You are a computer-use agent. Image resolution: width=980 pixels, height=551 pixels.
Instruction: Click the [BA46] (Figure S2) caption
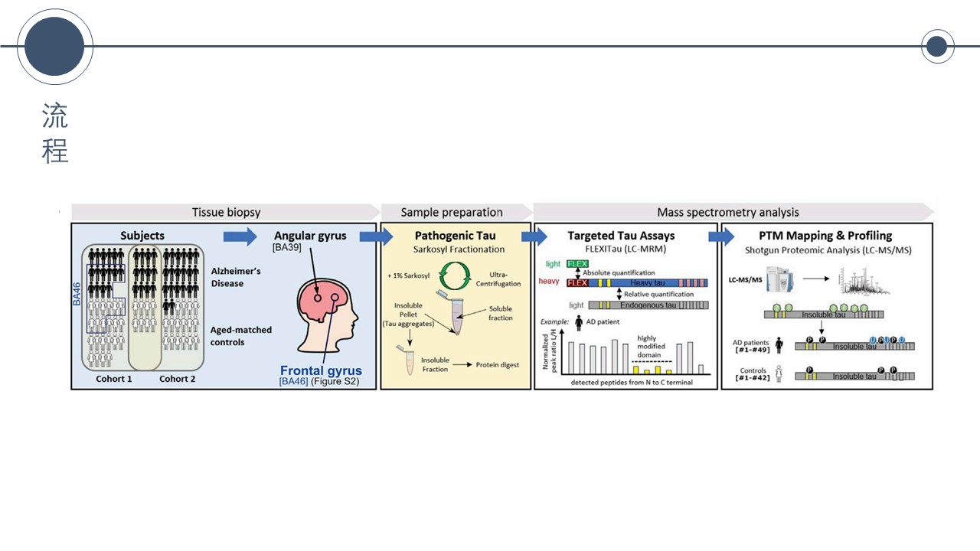click(318, 381)
